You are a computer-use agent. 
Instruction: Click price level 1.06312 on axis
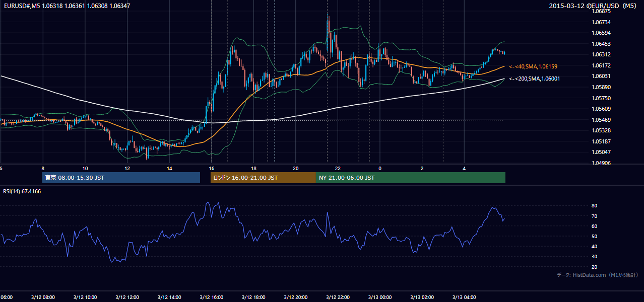tap(601, 54)
